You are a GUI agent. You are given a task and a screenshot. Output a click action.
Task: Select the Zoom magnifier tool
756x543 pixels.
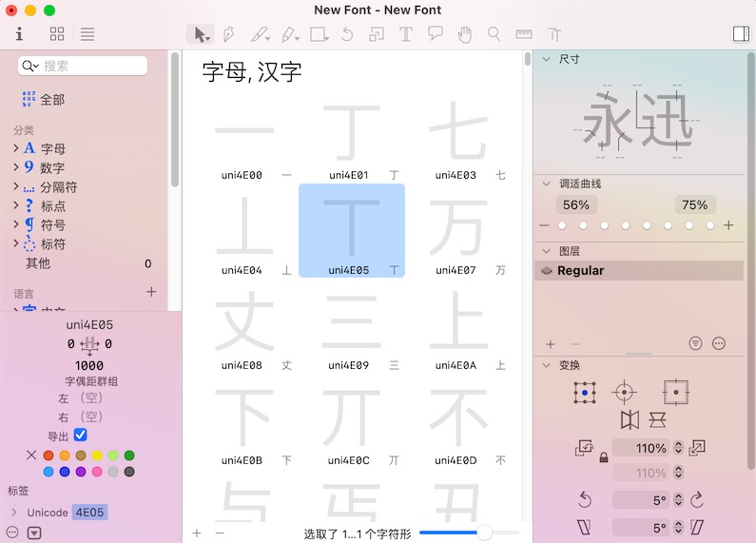494,34
